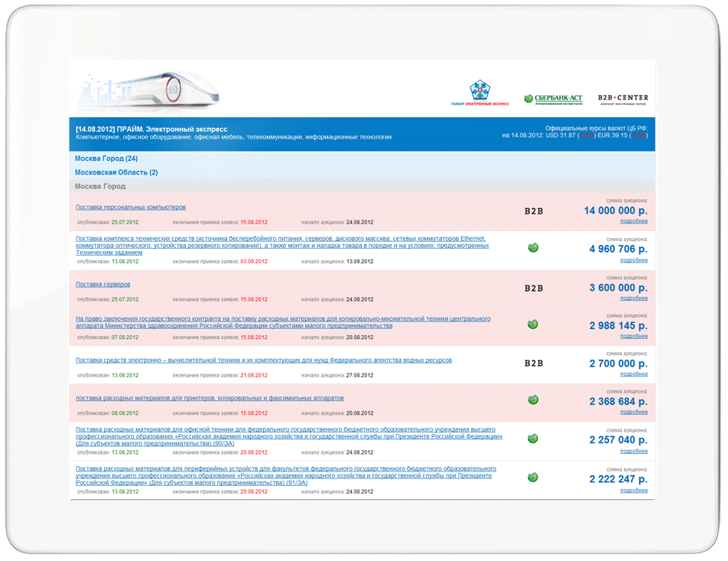Click the train mail banner image

148,92
